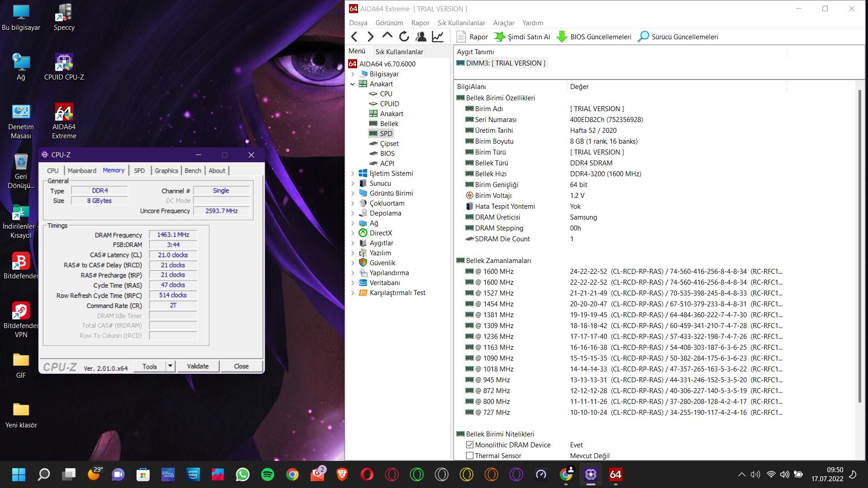Screen dimensions: 868x488
Task: Click the user profile toolbar icon
Action: click(x=421, y=37)
